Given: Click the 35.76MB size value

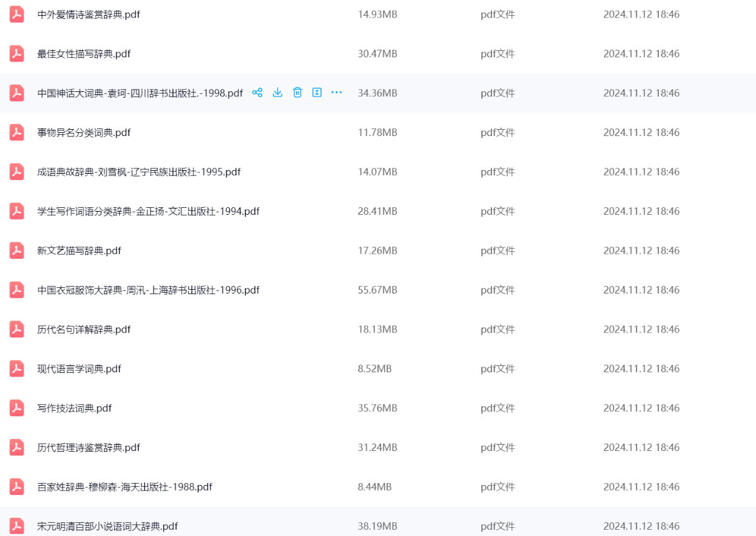Looking at the screenshot, I should click(x=377, y=408).
